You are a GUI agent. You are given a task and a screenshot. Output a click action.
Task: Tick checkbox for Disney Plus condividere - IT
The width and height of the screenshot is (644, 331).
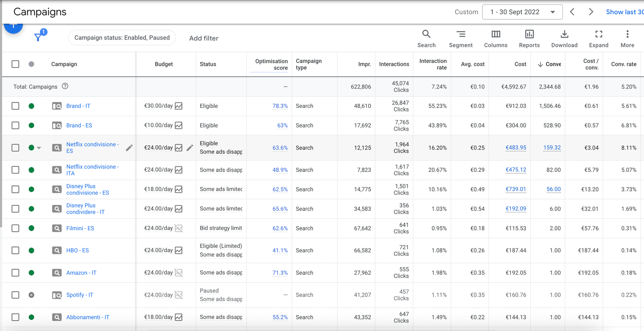point(15,209)
